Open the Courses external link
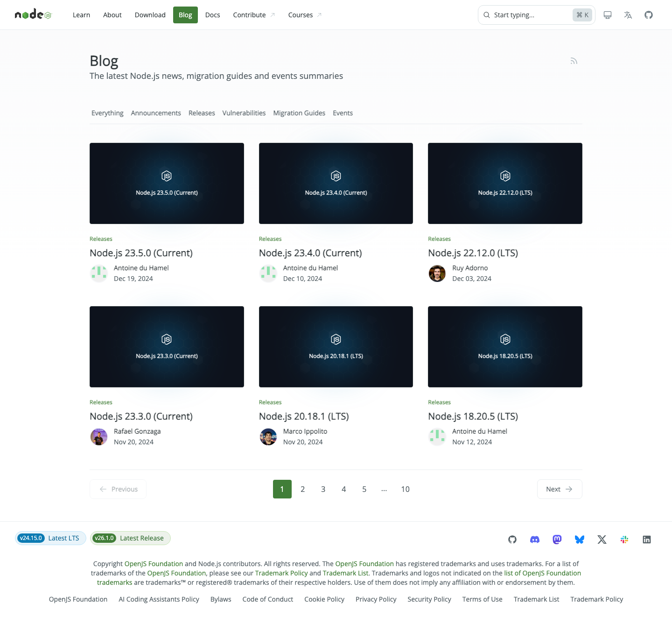Viewport: 672px width, 617px height. coord(305,15)
